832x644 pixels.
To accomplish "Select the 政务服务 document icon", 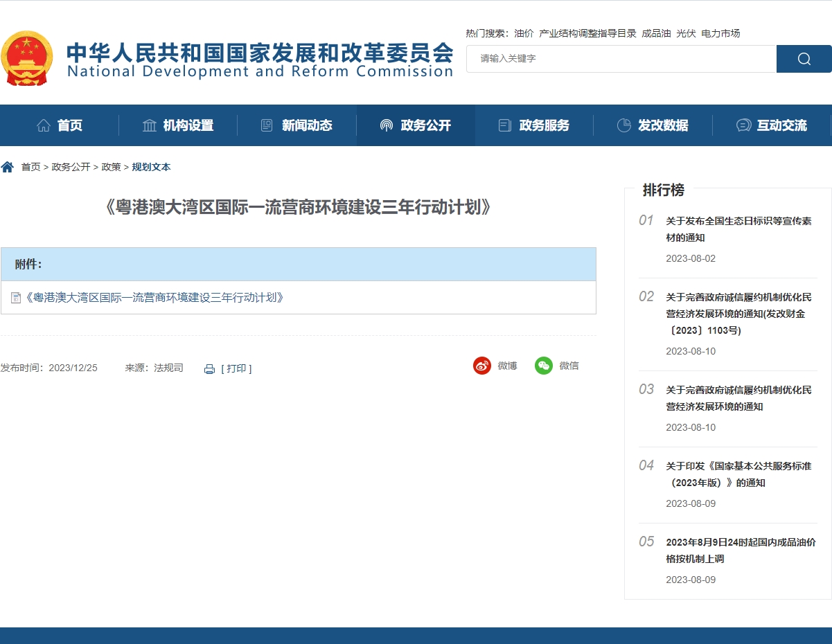I will pos(503,125).
